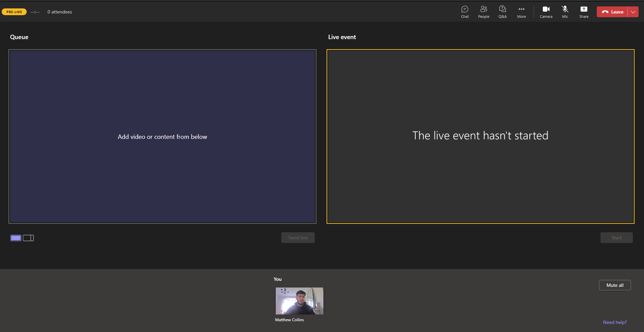644x332 pixels.
Task: Mute all participants
Action: 614,285
